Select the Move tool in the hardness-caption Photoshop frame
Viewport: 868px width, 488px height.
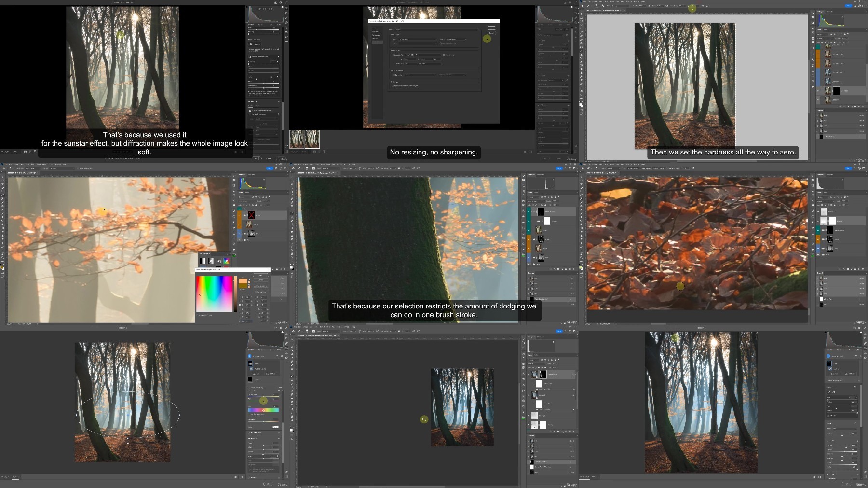[581, 14]
